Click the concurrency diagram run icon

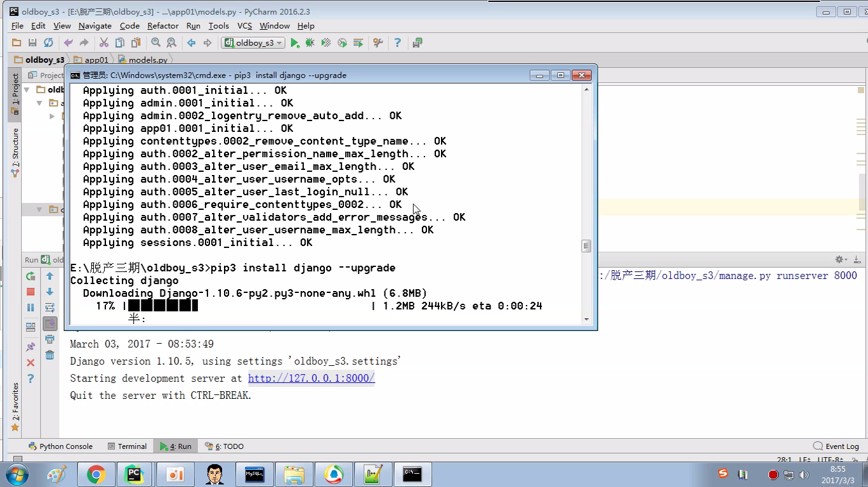(x=358, y=42)
